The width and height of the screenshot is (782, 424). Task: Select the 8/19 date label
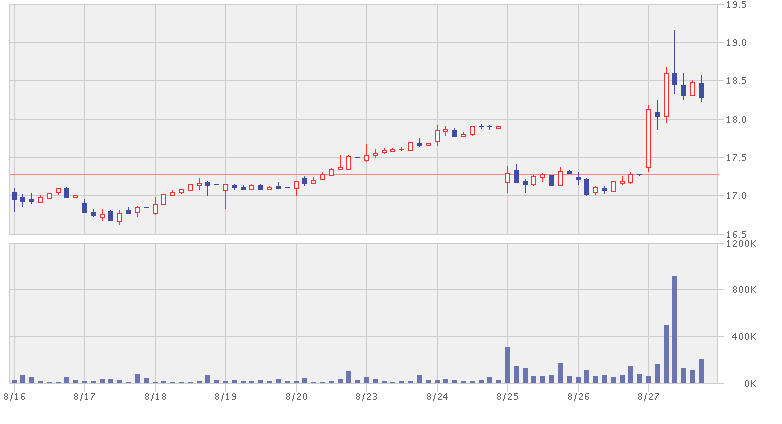tap(225, 397)
